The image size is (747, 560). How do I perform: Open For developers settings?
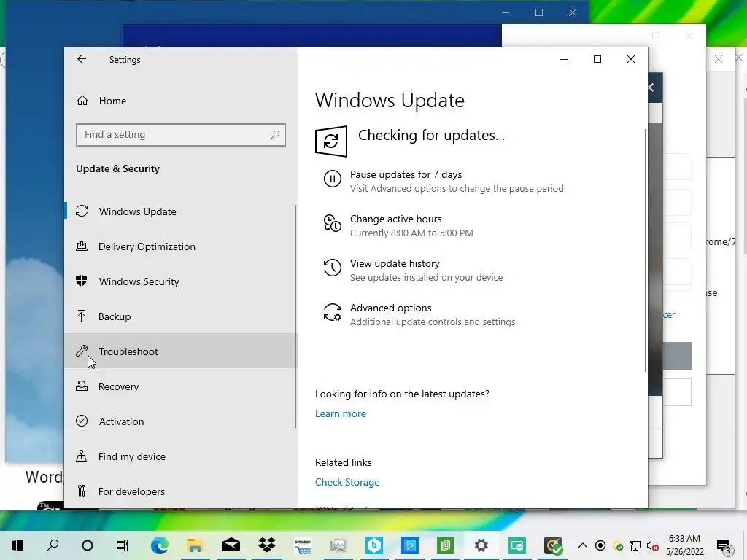point(180,491)
